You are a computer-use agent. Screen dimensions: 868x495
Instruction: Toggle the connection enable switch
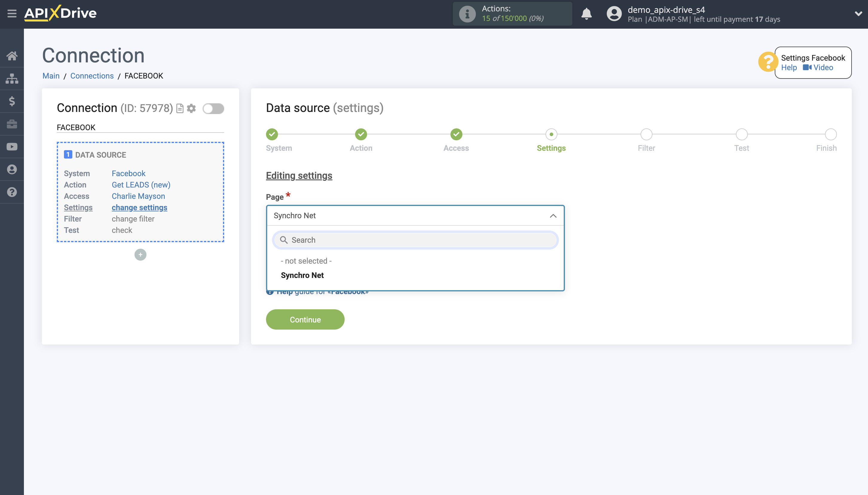213,108
